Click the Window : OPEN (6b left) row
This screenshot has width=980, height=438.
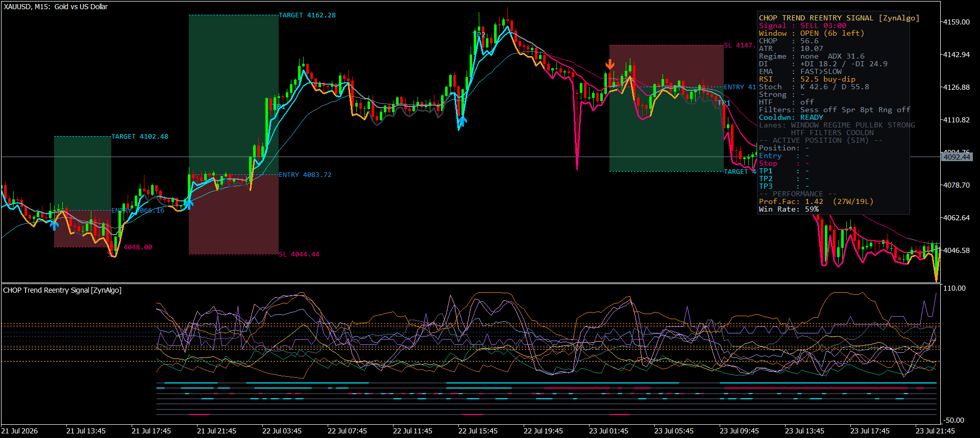pos(812,33)
